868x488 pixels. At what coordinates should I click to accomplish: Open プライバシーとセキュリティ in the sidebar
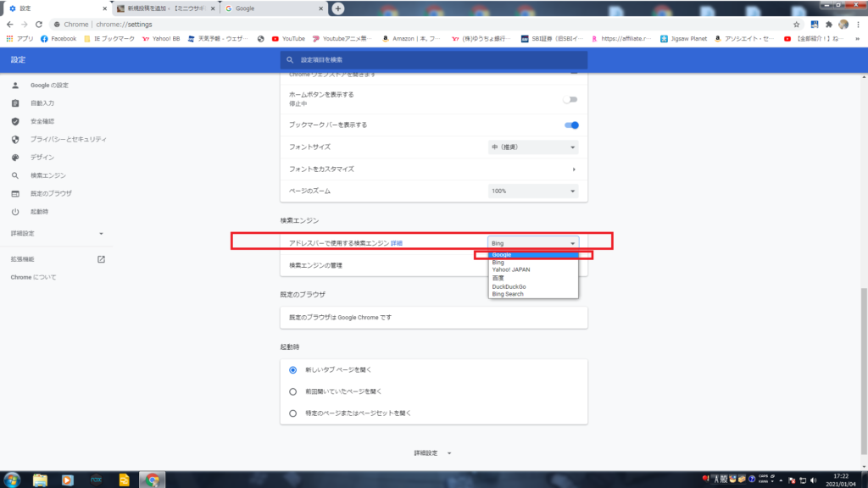click(x=74, y=139)
